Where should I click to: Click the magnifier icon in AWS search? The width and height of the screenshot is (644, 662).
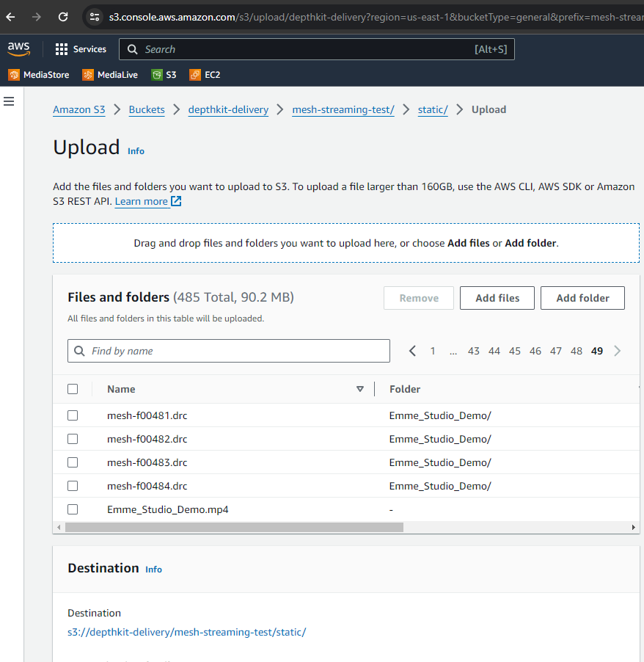(x=133, y=49)
